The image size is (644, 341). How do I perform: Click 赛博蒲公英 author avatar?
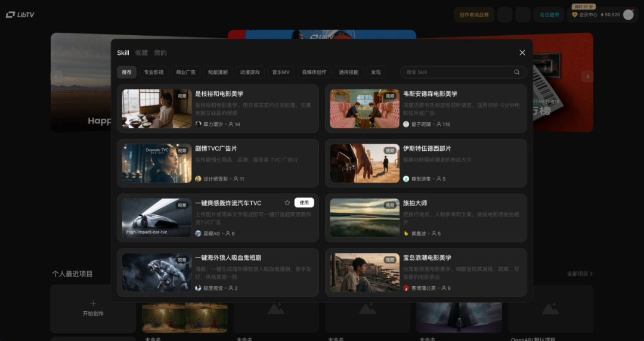[x=406, y=288]
